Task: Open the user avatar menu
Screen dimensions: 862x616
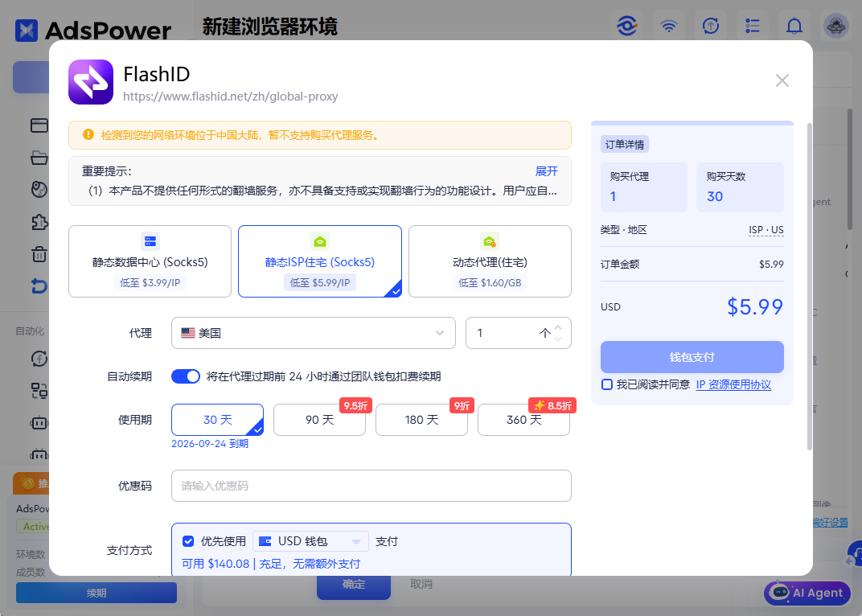Action: [x=835, y=25]
